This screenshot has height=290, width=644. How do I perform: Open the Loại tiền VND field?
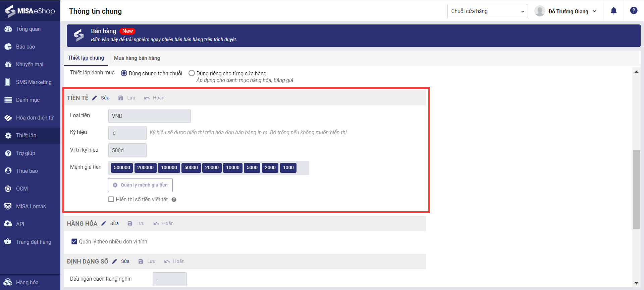tap(150, 116)
